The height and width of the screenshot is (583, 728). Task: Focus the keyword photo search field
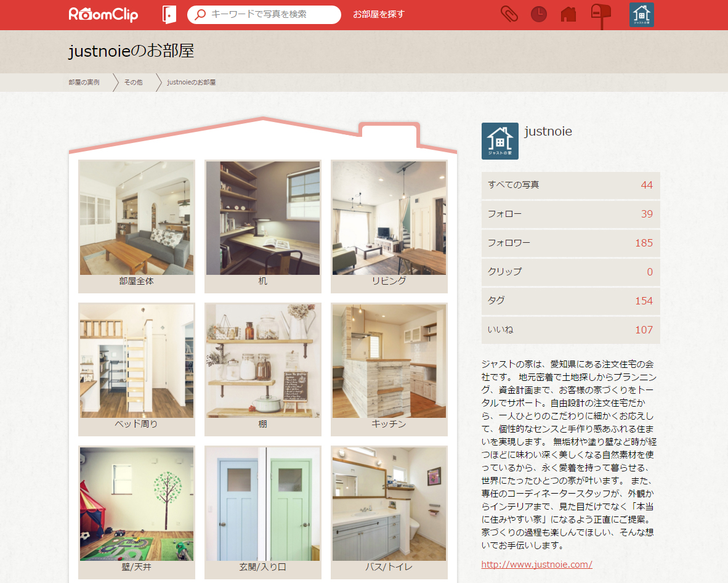264,14
